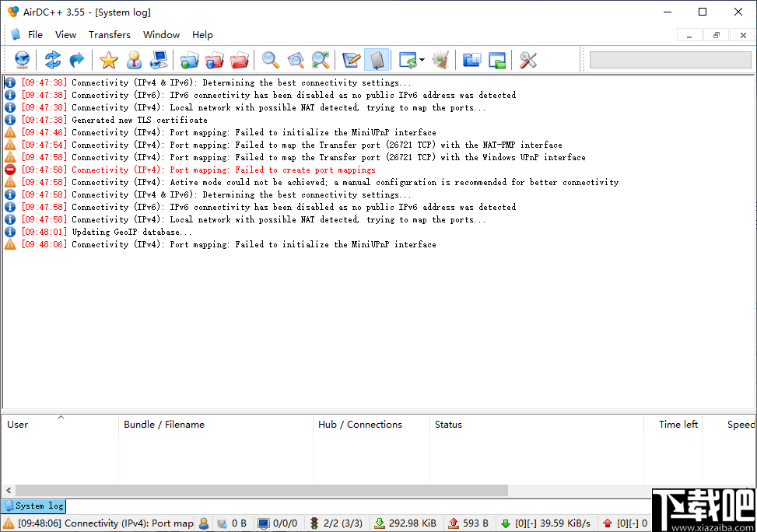Select the System log tab at bottom

pos(33,506)
